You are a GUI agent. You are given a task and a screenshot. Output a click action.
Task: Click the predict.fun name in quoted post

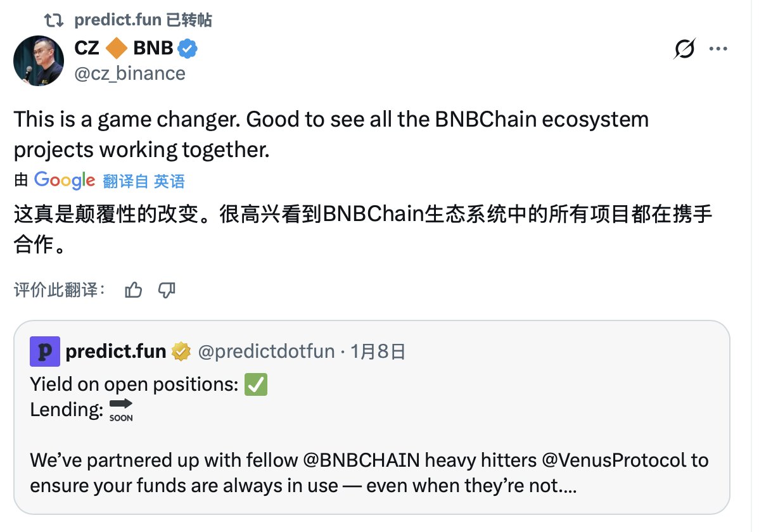[116, 351]
